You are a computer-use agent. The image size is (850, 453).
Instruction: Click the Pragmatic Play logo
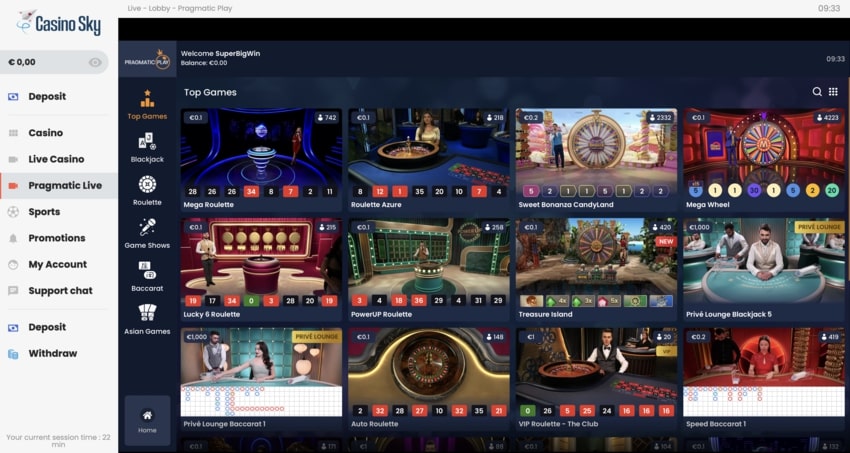click(147, 60)
